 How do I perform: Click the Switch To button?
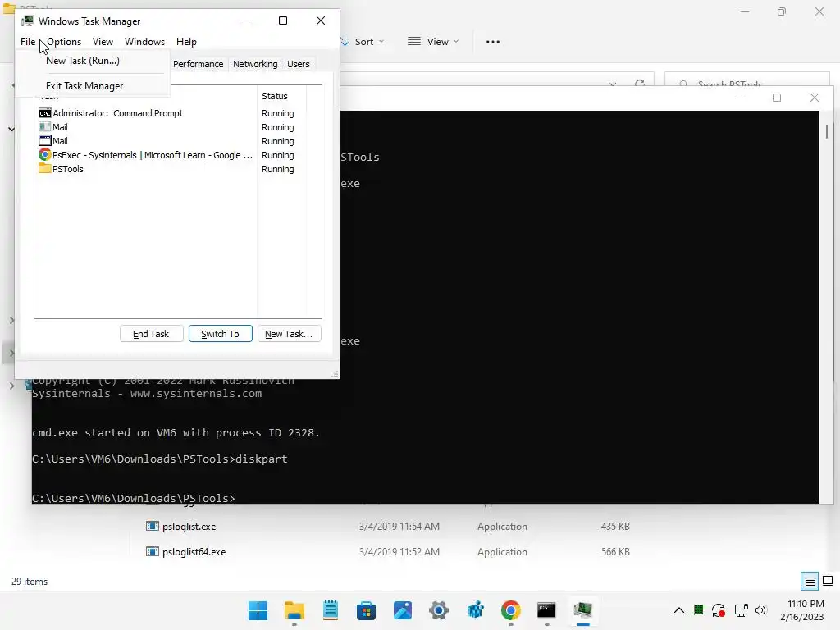[x=220, y=334]
